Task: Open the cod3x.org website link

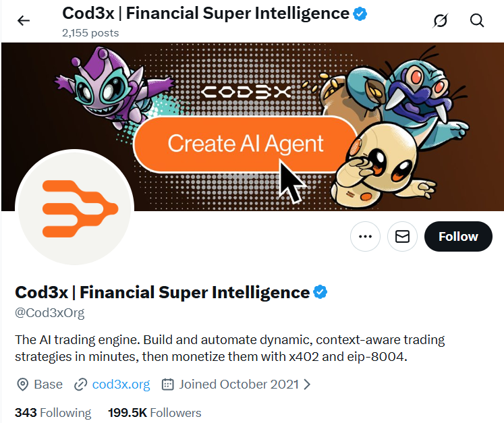Action: [121, 385]
